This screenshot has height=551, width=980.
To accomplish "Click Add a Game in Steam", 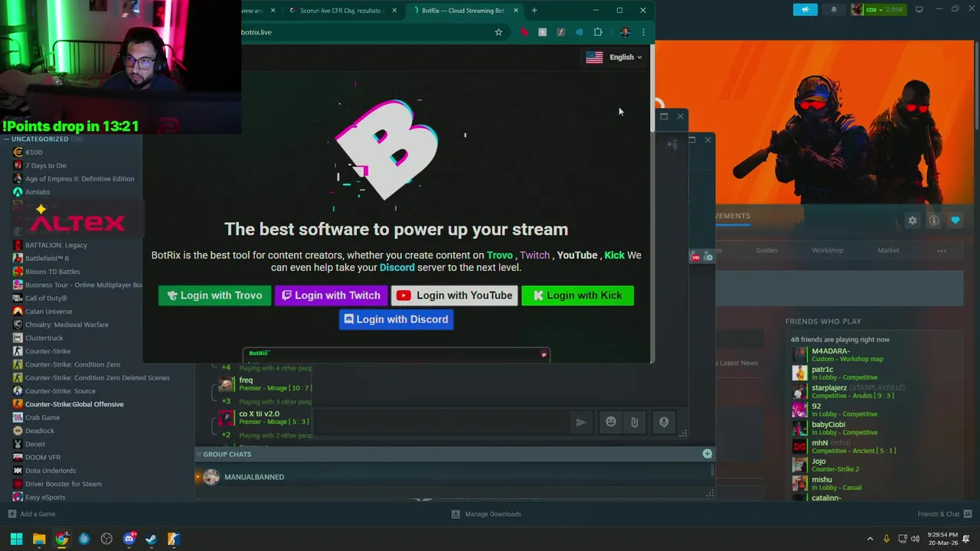I will (x=31, y=514).
